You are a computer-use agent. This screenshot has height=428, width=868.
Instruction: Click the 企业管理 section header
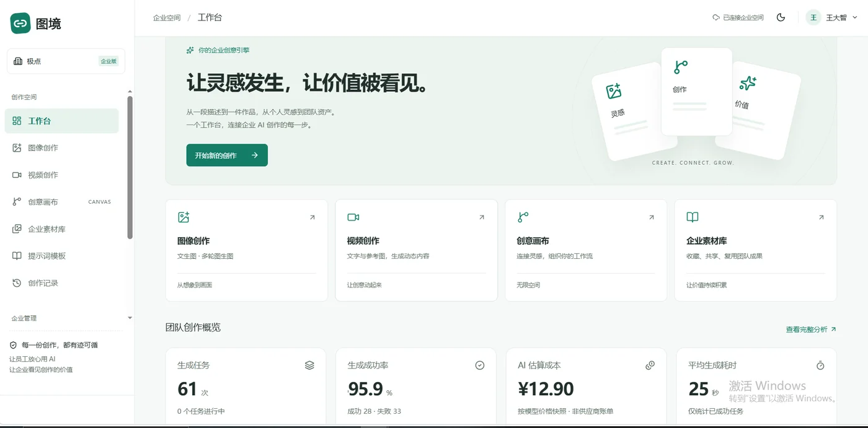click(24, 318)
